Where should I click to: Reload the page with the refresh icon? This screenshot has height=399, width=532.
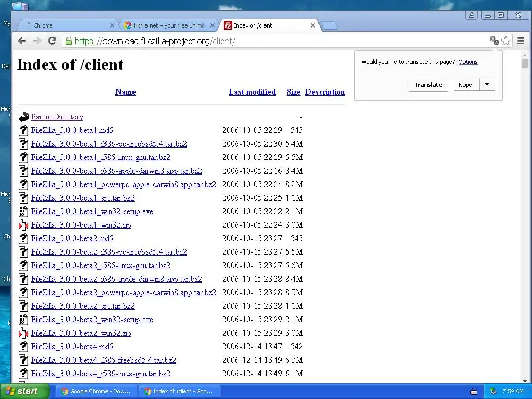[52, 41]
